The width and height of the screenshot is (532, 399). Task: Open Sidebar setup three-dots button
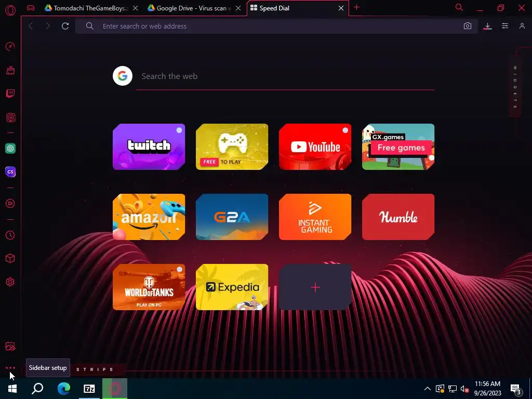coord(10,368)
